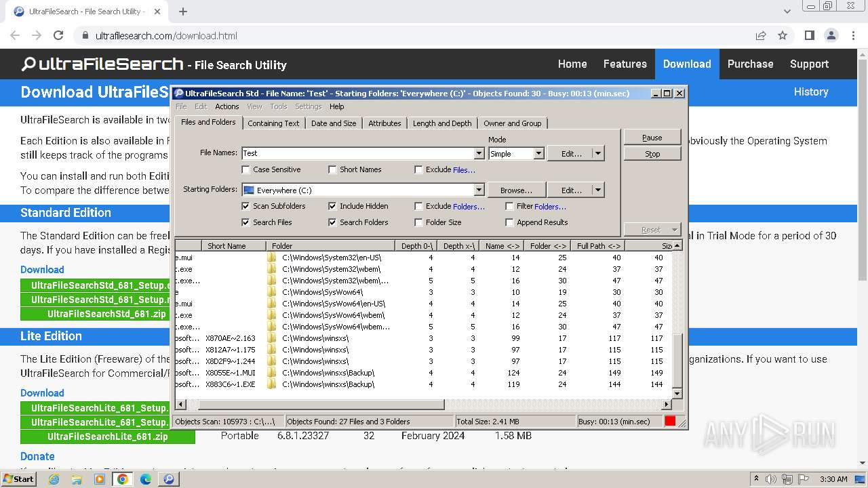Image resolution: width=868 pixels, height=488 pixels.
Task: Switch to the Containing Text tab
Action: pos(273,123)
